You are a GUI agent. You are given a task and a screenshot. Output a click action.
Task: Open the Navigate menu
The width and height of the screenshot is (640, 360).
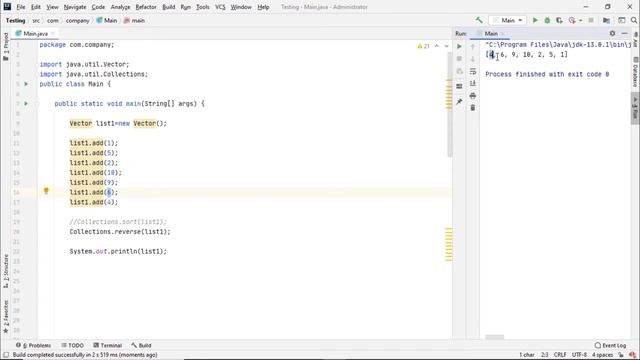click(75, 7)
